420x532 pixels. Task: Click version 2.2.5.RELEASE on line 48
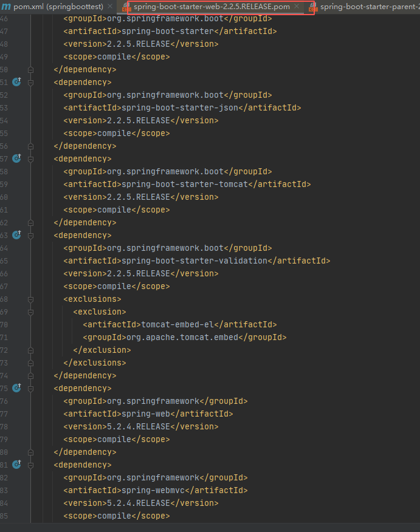(139, 44)
